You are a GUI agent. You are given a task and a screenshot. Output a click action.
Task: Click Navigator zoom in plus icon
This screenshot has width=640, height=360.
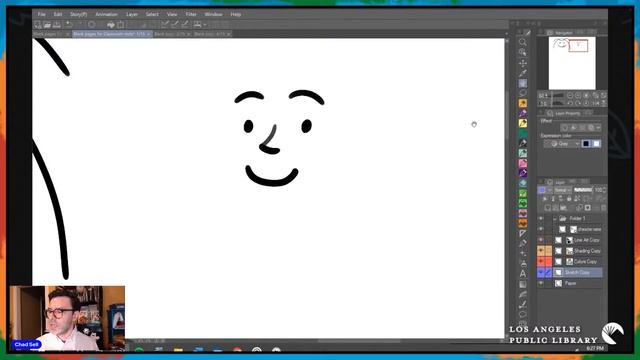pyautogui.click(x=578, y=96)
